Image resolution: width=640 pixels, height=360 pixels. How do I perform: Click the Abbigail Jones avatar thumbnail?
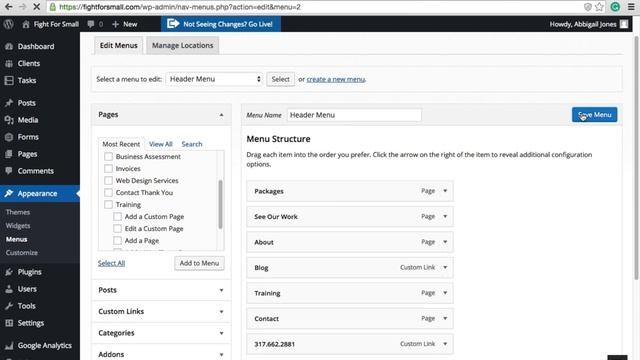click(x=624, y=24)
